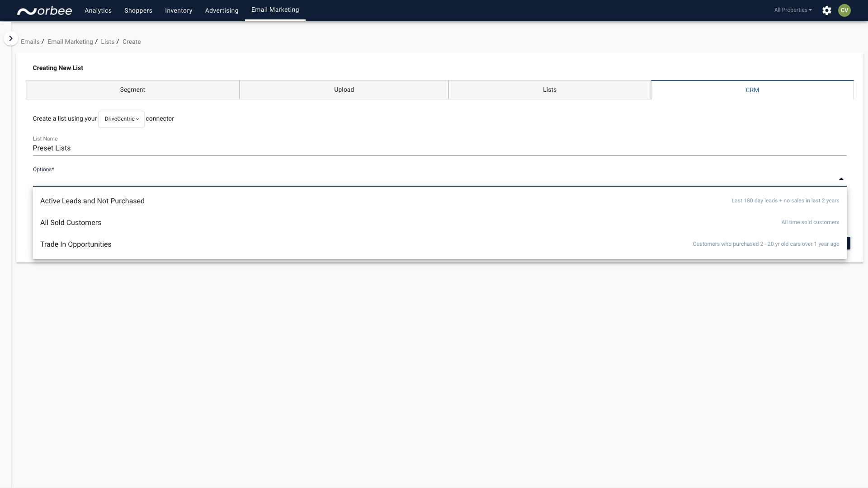Switch to the Upload tab
Screen dimensions: 868x488
tap(344, 90)
